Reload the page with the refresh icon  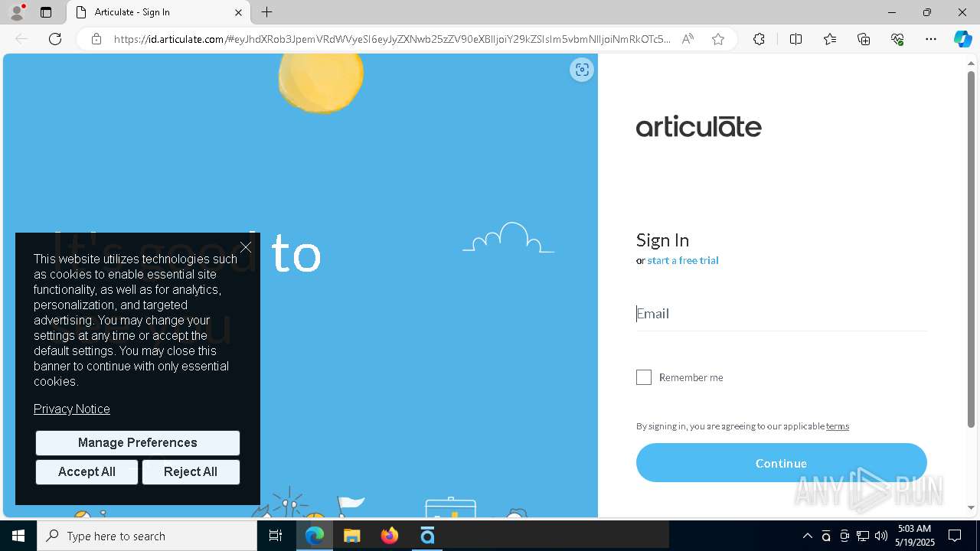pyautogui.click(x=55, y=39)
